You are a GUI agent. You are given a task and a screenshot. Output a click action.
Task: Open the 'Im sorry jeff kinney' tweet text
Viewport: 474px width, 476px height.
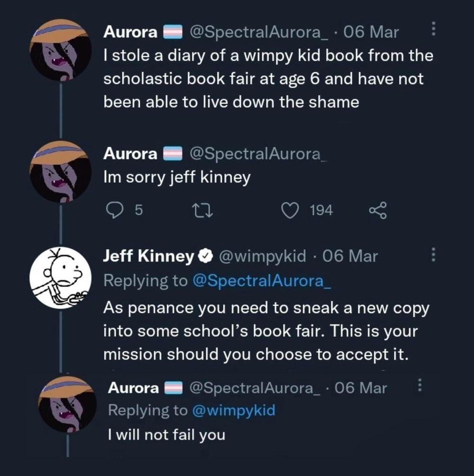click(176, 177)
